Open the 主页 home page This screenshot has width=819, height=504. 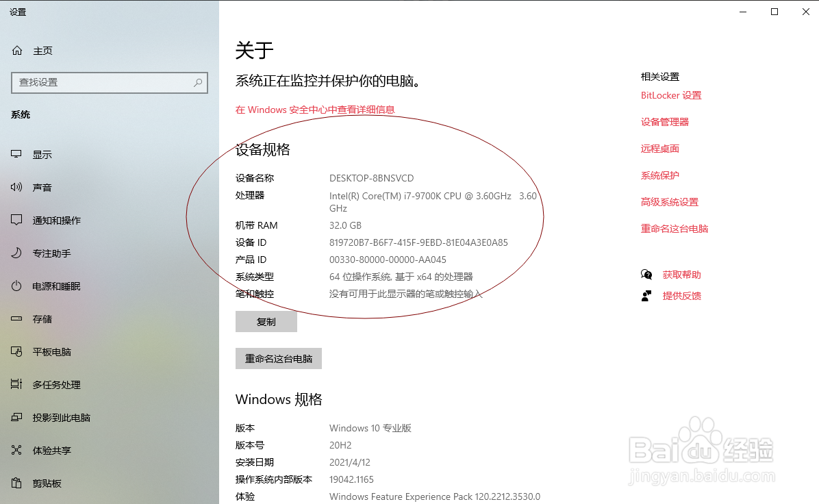click(43, 51)
